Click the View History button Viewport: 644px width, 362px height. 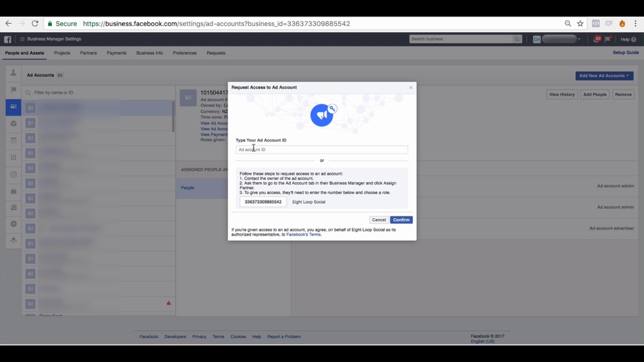coord(562,95)
